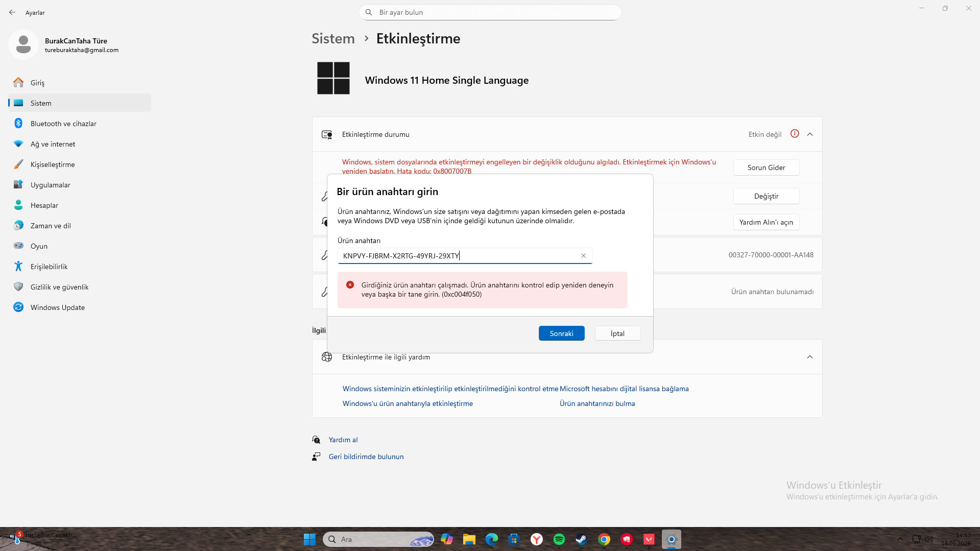Go to Oyun settings
Image resolution: width=980 pixels, height=551 pixels.
[x=80, y=246]
